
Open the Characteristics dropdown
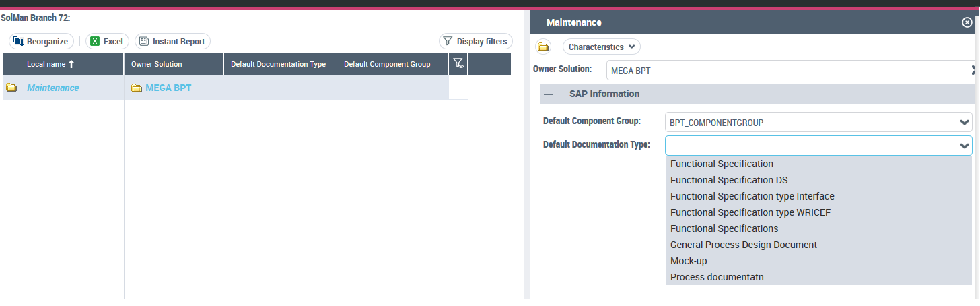(601, 47)
